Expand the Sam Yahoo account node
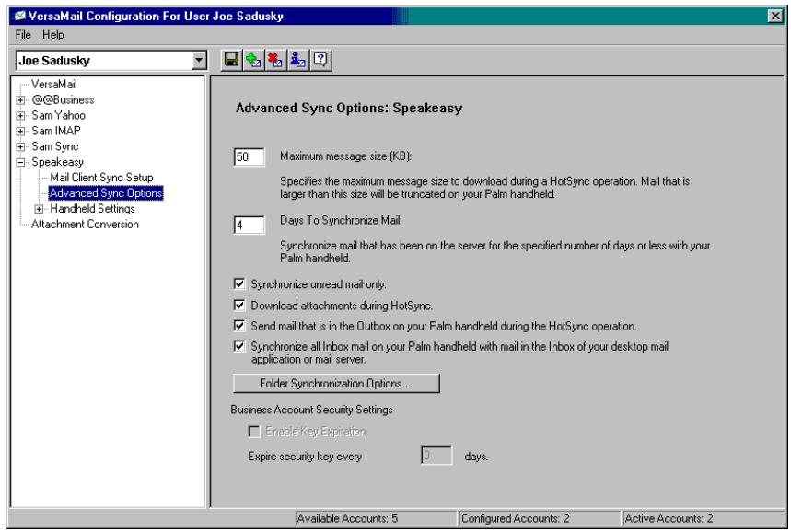Viewport: 791px width, 532px height. 20,115
